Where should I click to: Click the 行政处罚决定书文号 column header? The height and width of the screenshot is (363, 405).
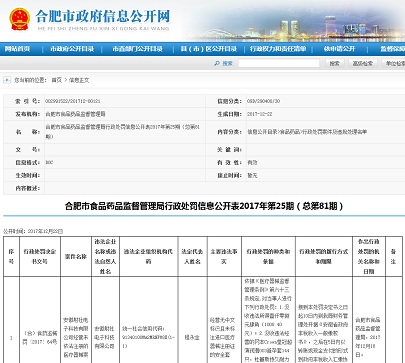(40, 256)
